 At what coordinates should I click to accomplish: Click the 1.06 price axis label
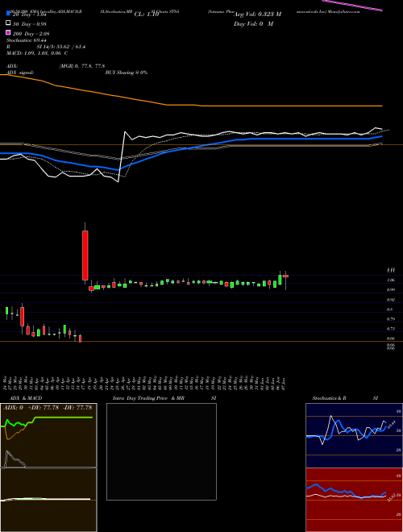click(391, 280)
